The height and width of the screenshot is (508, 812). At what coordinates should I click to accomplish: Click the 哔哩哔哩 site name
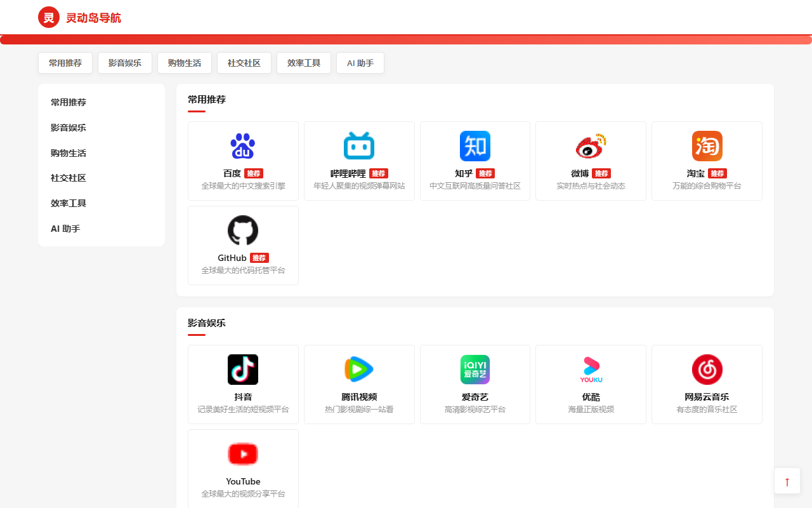tap(348, 173)
